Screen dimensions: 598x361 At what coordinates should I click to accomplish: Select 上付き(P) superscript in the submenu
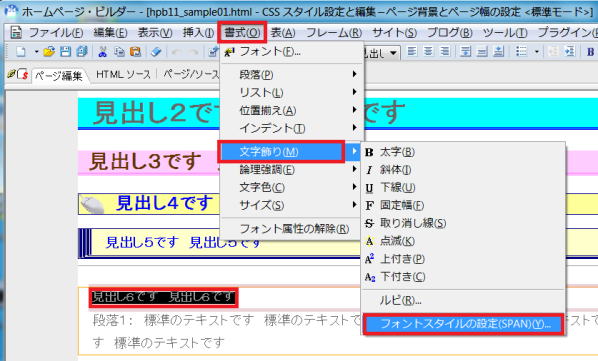(x=463, y=259)
